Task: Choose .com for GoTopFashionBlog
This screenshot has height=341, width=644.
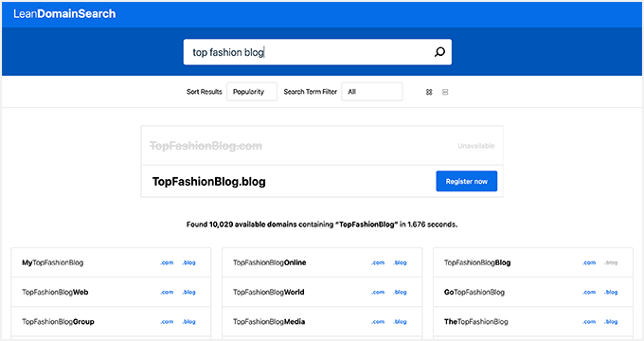Action: tap(589, 292)
